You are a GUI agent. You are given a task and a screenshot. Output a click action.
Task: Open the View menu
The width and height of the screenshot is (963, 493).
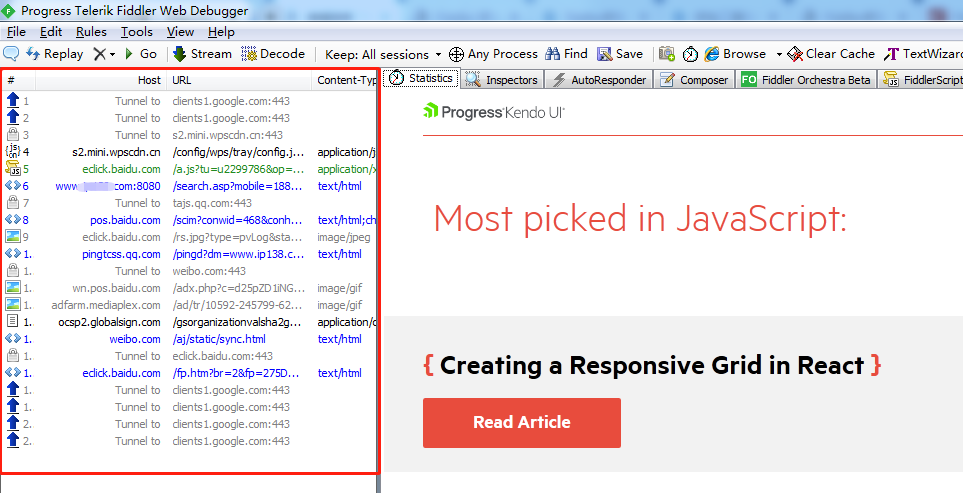(x=180, y=32)
